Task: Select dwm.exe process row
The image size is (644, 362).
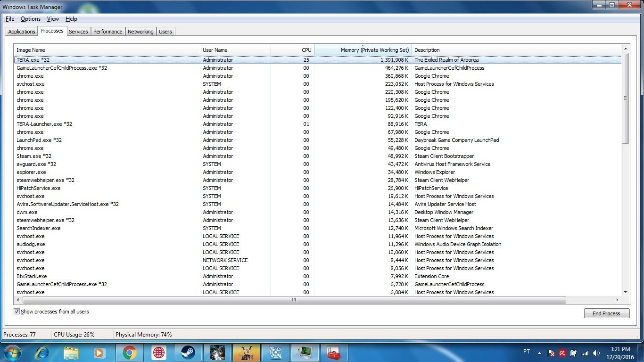Action: coord(318,212)
